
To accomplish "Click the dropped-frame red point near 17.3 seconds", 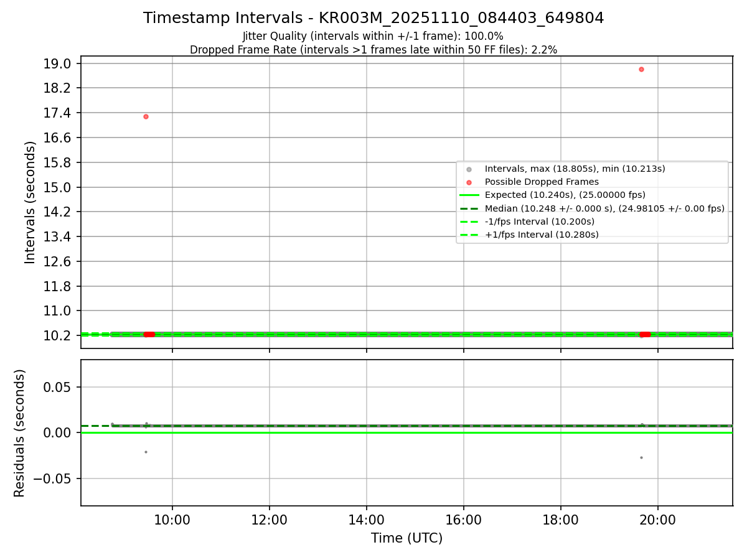I will pyautogui.click(x=146, y=116).
